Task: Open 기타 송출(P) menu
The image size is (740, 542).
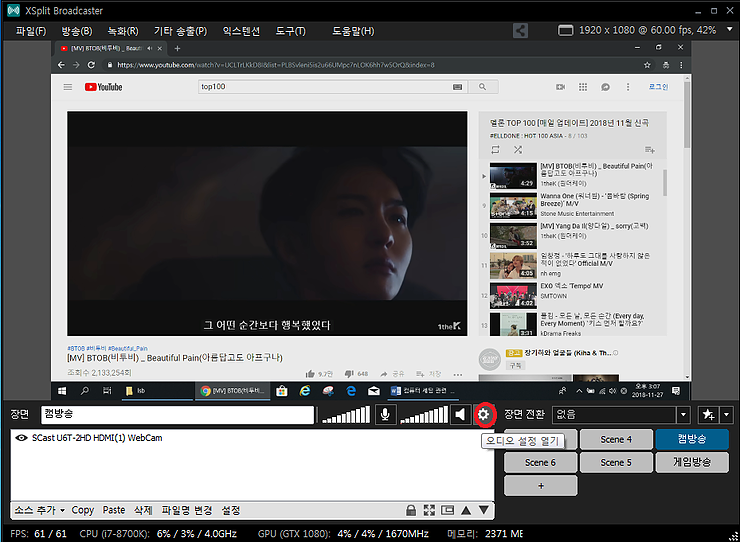Action: click(180, 31)
